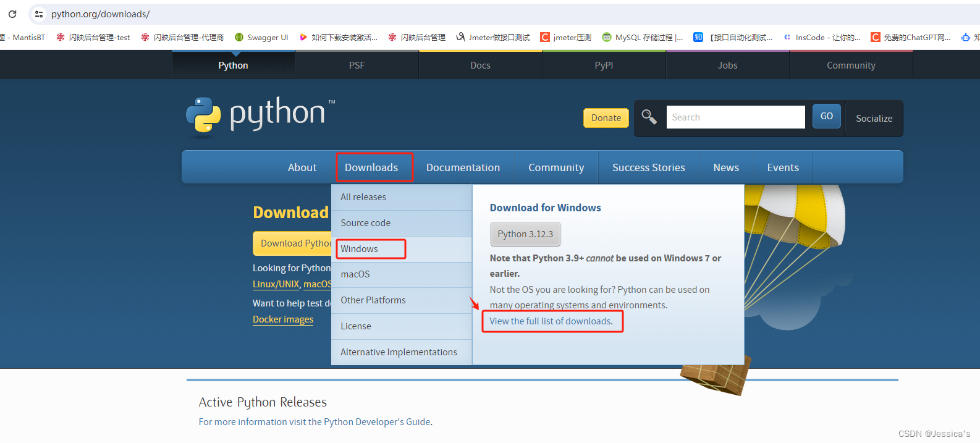The image size is (980, 443).
Task: Switch to the Jobs top tab
Action: [727, 65]
